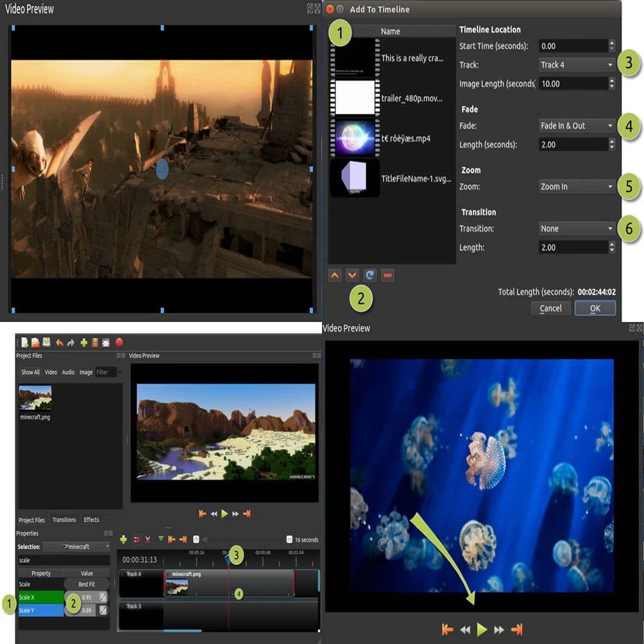Select the Razor tool on the timeline toolbar
The width and height of the screenshot is (644, 644).
click(x=147, y=539)
